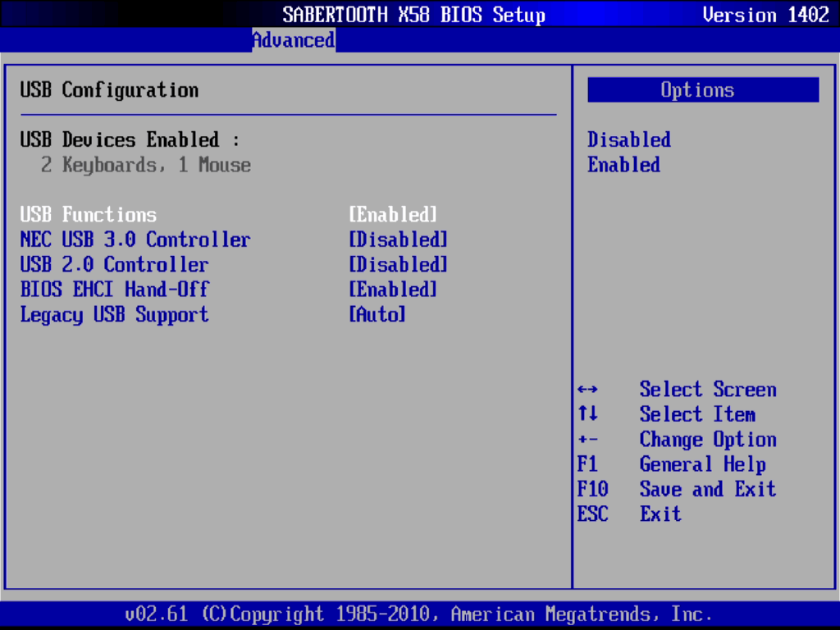Open NEC USB 3.0 Controller [Disabled] value
Screen dimensions: 840x630
pos(398,240)
